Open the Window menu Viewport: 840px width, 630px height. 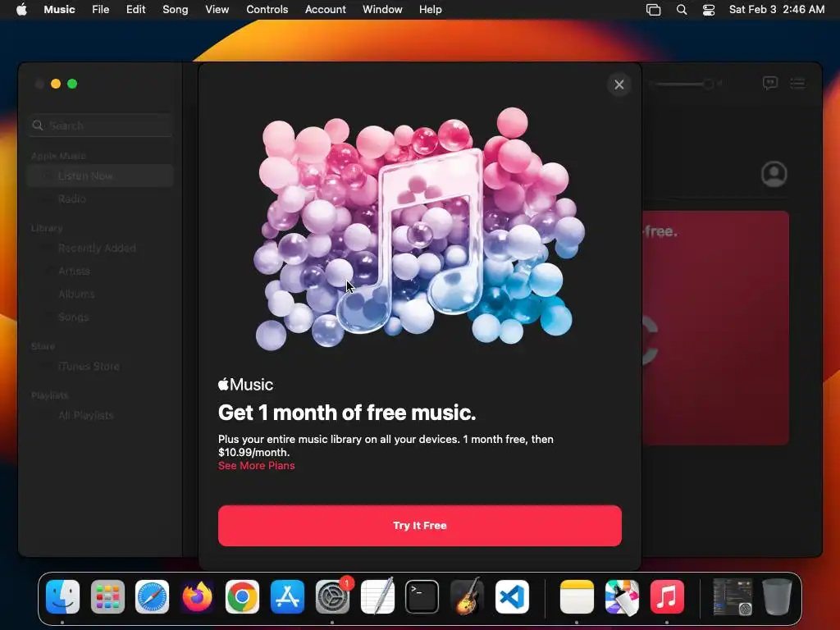pos(382,10)
